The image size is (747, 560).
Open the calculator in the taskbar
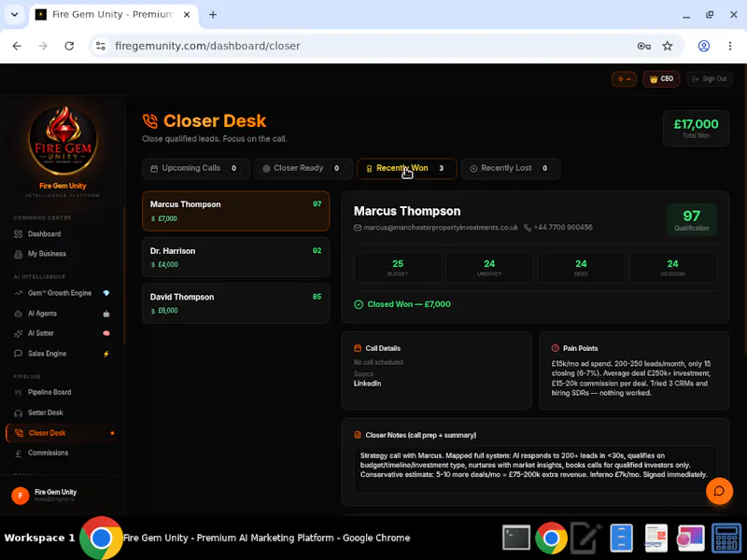pyautogui.click(x=726, y=539)
